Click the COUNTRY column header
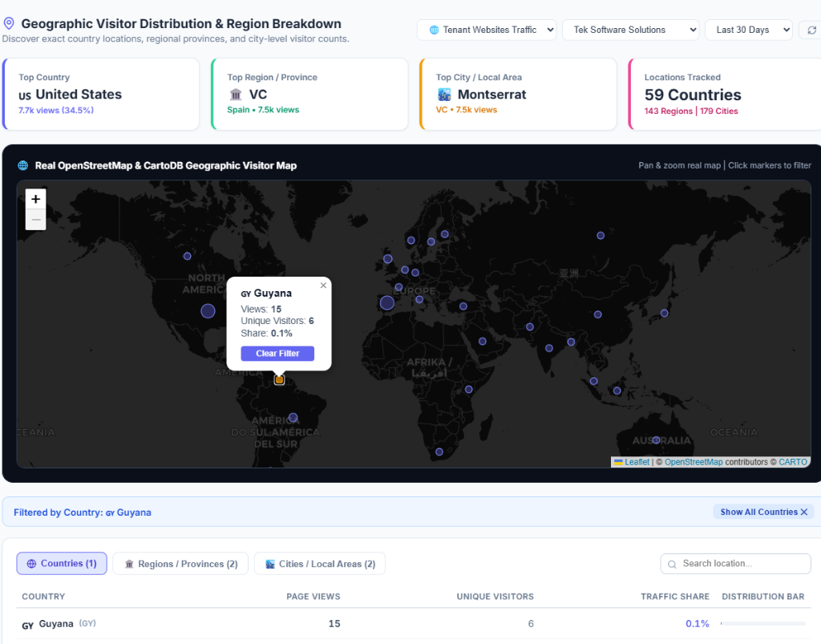 [43, 597]
